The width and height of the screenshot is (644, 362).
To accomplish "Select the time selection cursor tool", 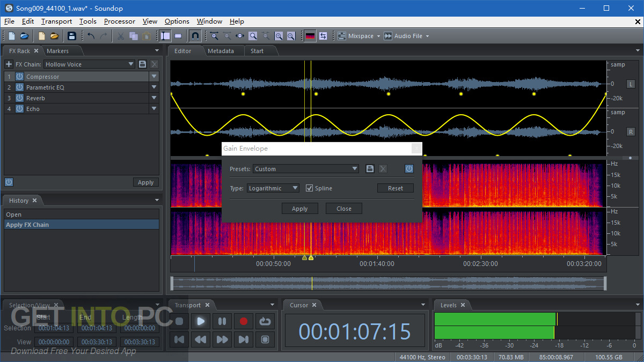I will 165,36.
